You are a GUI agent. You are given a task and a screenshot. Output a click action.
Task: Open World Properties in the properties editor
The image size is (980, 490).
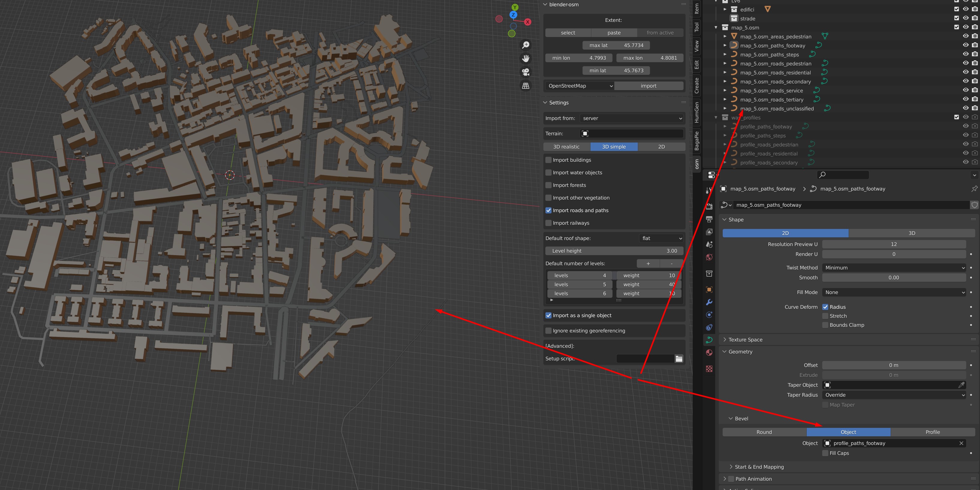click(x=709, y=257)
